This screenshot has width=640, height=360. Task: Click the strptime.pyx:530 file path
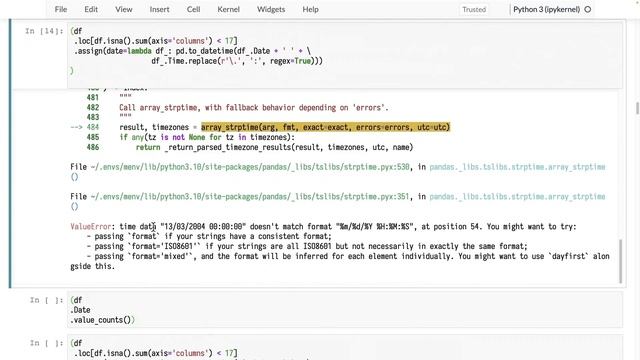click(250, 167)
